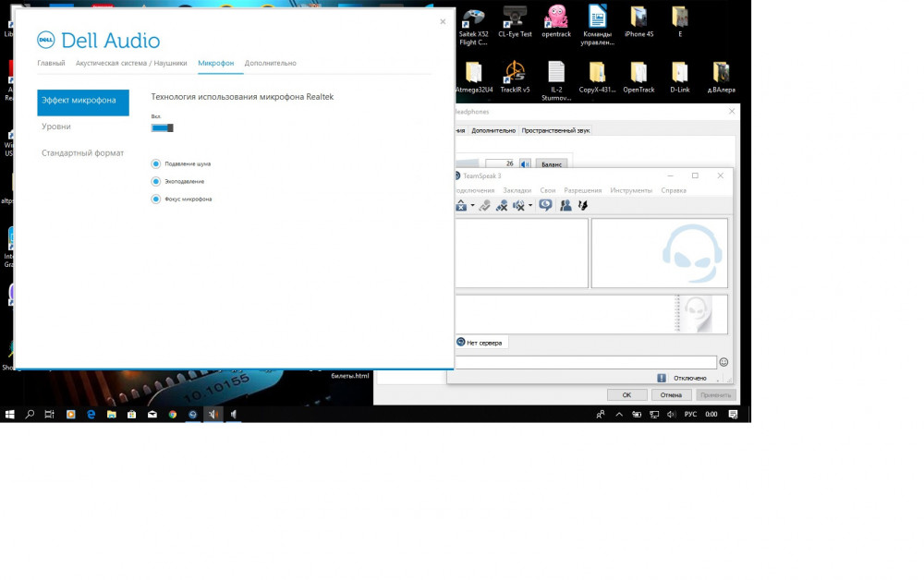The image size is (924, 580).
Task: Select the Нет сервера chat tab
Action: 479,342
